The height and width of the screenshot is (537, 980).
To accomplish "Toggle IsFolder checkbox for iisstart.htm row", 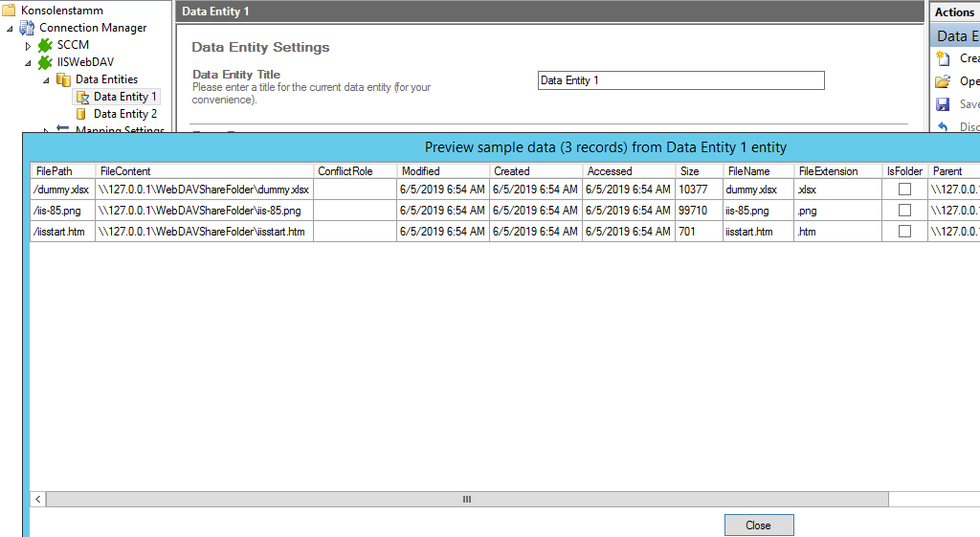I will (904, 232).
